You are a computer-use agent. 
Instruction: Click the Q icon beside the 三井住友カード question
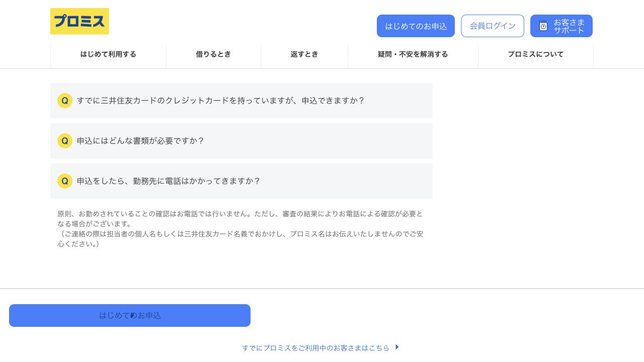tap(65, 101)
